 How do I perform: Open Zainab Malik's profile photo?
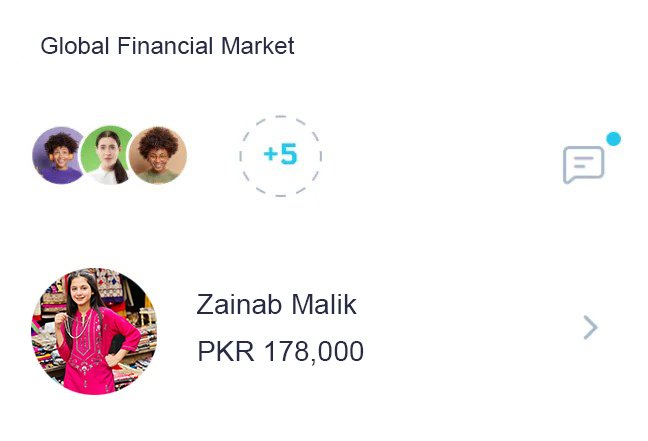point(94,331)
